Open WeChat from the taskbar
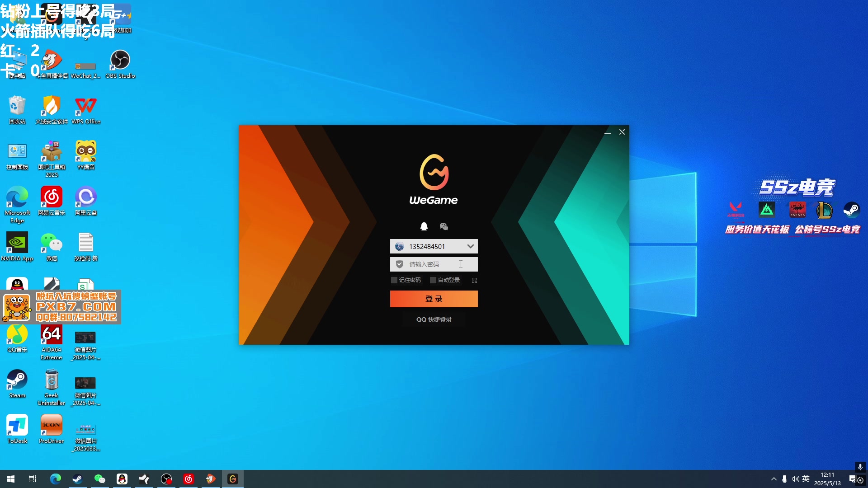Viewport: 868px width, 488px height. (99, 479)
